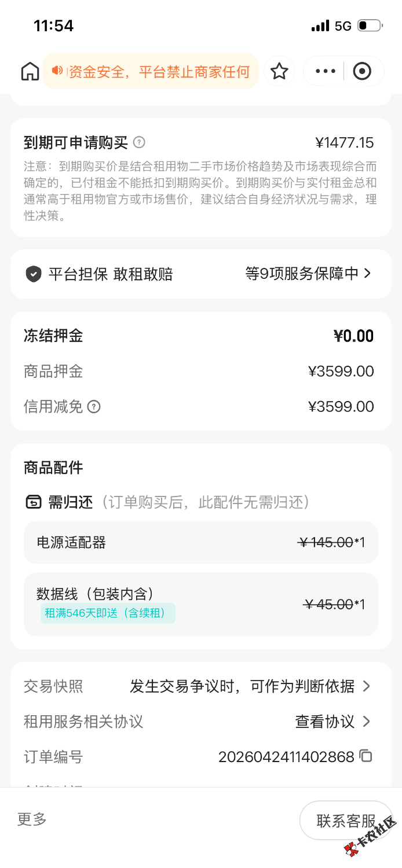Expand 等9项服务保障中 details

[x=308, y=274]
